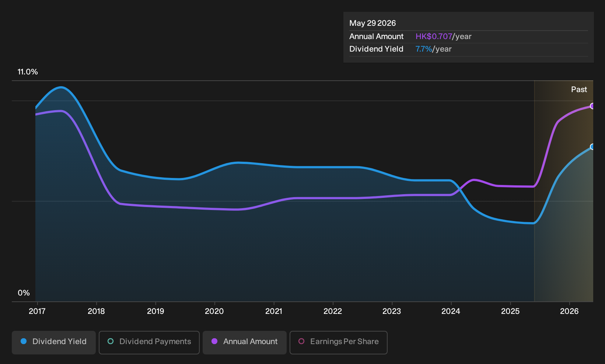Click the 2025 x-axis label
This screenshot has height=364, width=605.
[510, 311]
